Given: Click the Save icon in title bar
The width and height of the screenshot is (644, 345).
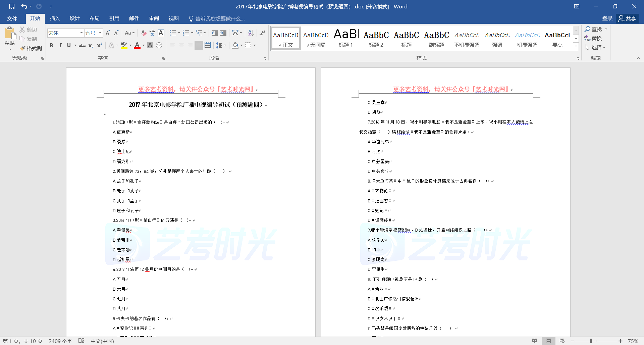Looking at the screenshot, I should coord(12,6).
